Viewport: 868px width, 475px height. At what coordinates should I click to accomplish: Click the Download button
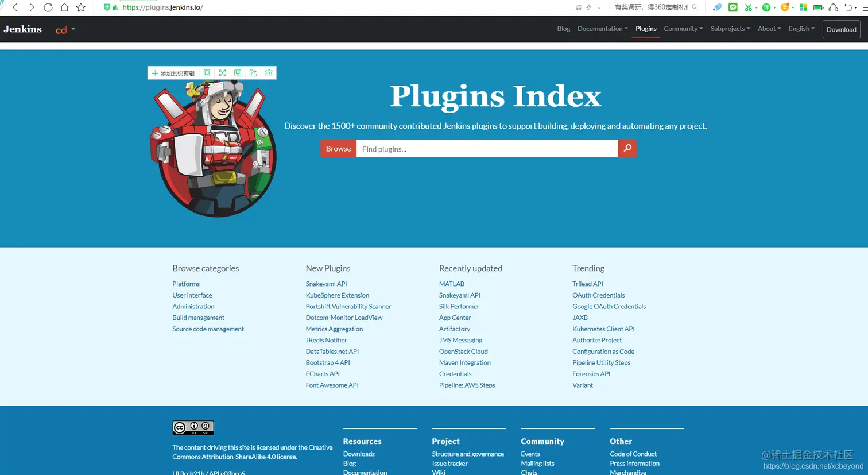pyautogui.click(x=841, y=29)
